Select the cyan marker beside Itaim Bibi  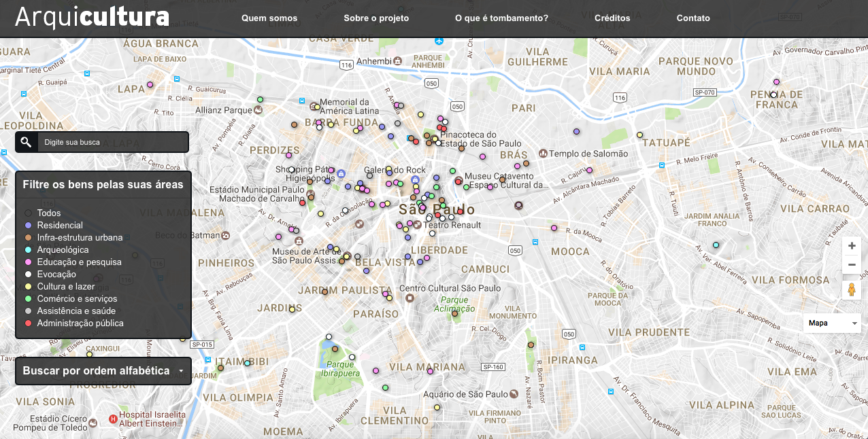pyautogui.click(x=248, y=363)
